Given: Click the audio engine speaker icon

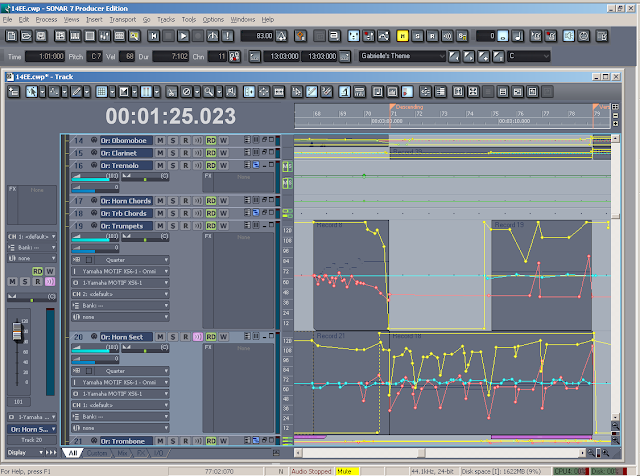Looking at the screenshot, I should (569, 36).
